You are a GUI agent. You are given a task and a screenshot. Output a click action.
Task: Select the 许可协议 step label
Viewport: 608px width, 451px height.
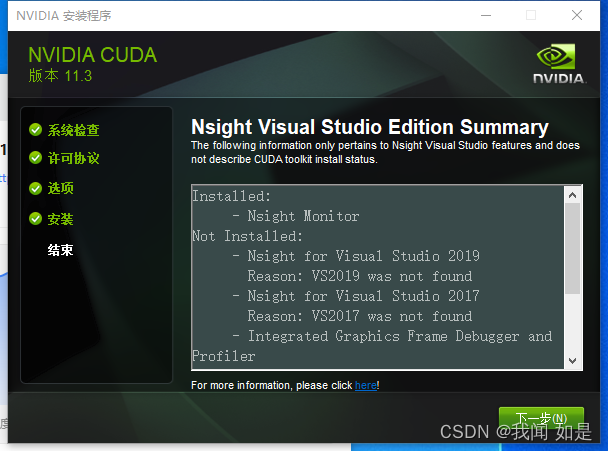pyautogui.click(x=73, y=158)
